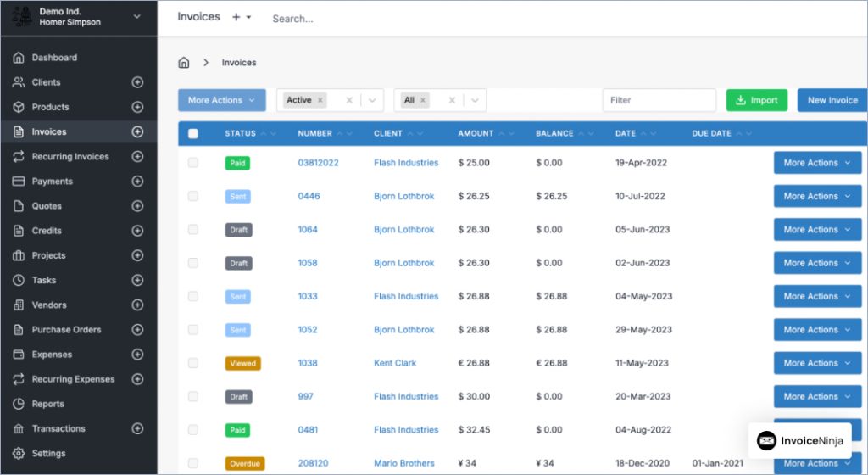Click the plus icon beside Products
Image resolution: width=868 pixels, height=475 pixels.
tap(137, 107)
